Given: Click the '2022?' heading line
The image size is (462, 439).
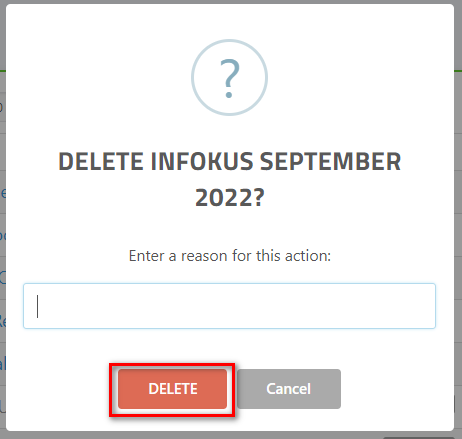Looking at the screenshot, I should pos(230,198).
